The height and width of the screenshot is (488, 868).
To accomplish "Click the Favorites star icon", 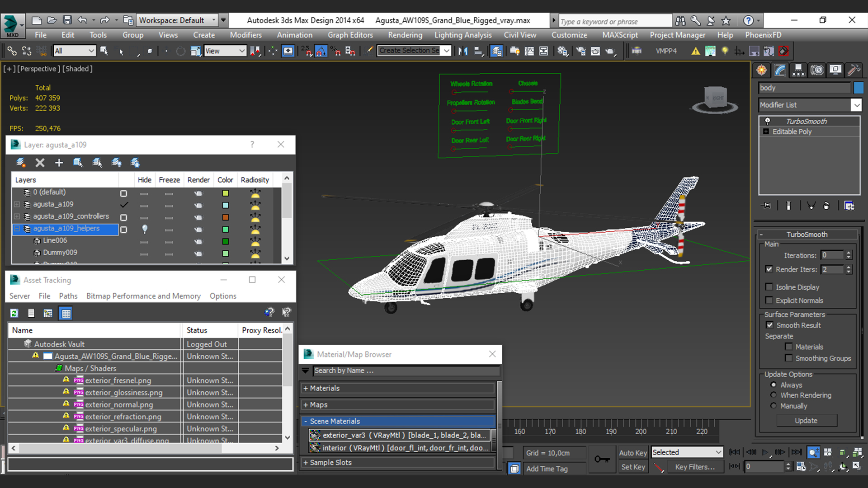I will tap(726, 20).
